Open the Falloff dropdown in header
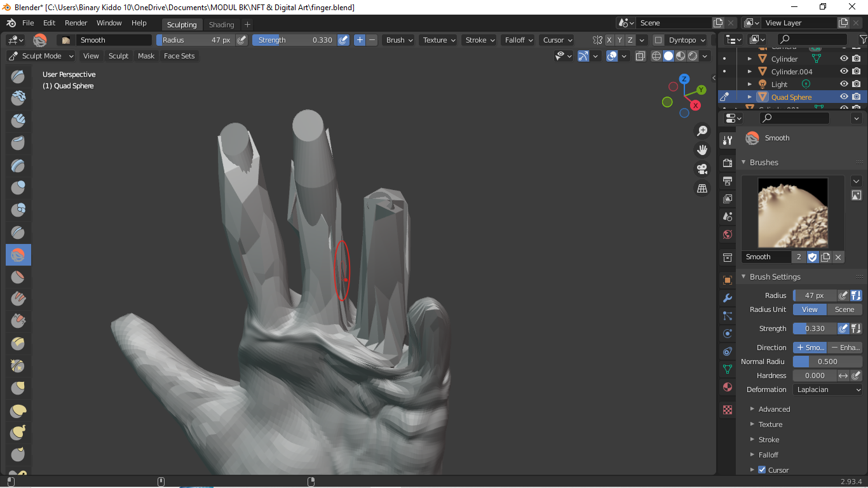This screenshot has height=488, width=868. 519,40
